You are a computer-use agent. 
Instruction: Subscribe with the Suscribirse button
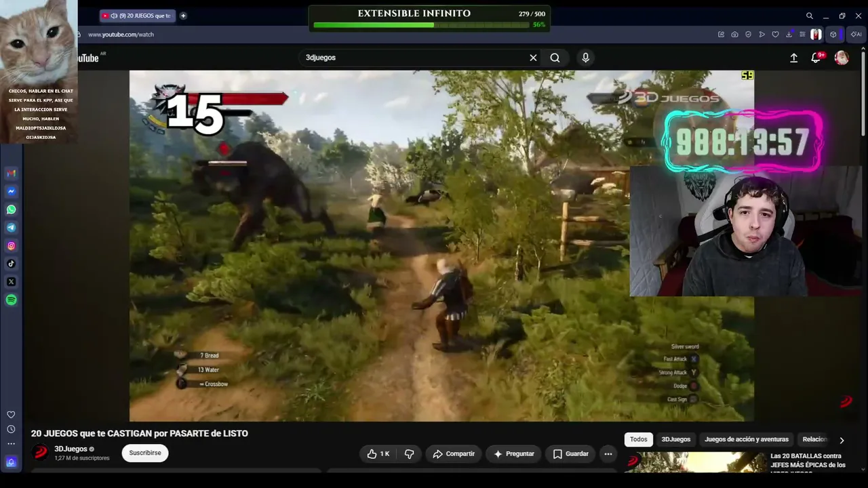pyautogui.click(x=145, y=453)
